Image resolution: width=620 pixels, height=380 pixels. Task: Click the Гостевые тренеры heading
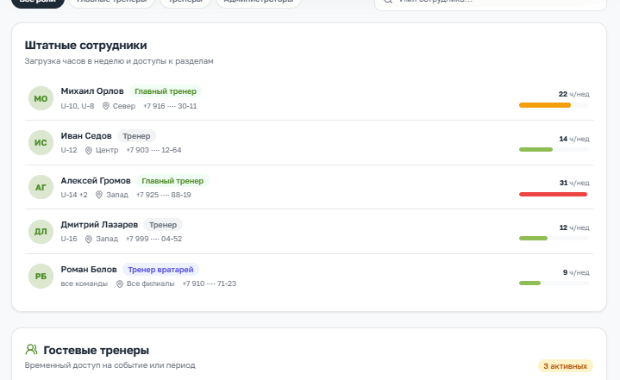click(96, 350)
